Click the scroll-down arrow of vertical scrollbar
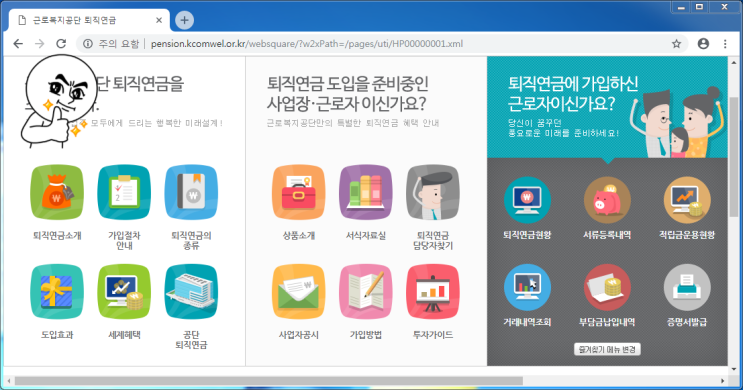Image resolution: width=743 pixels, height=390 pixels. [x=734, y=369]
